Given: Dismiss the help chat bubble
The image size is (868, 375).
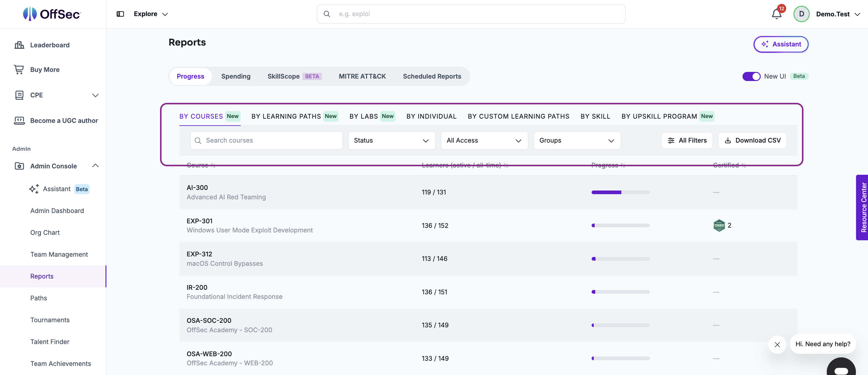Looking at the screenshot, I should click(x=777, y=344).
